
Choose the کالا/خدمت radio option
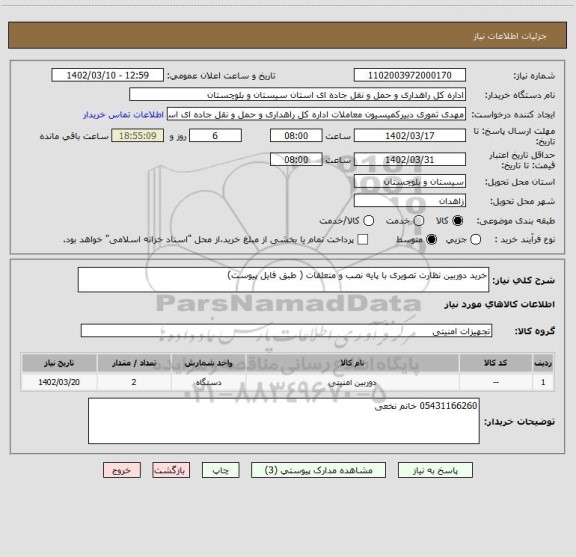(368, 221)
